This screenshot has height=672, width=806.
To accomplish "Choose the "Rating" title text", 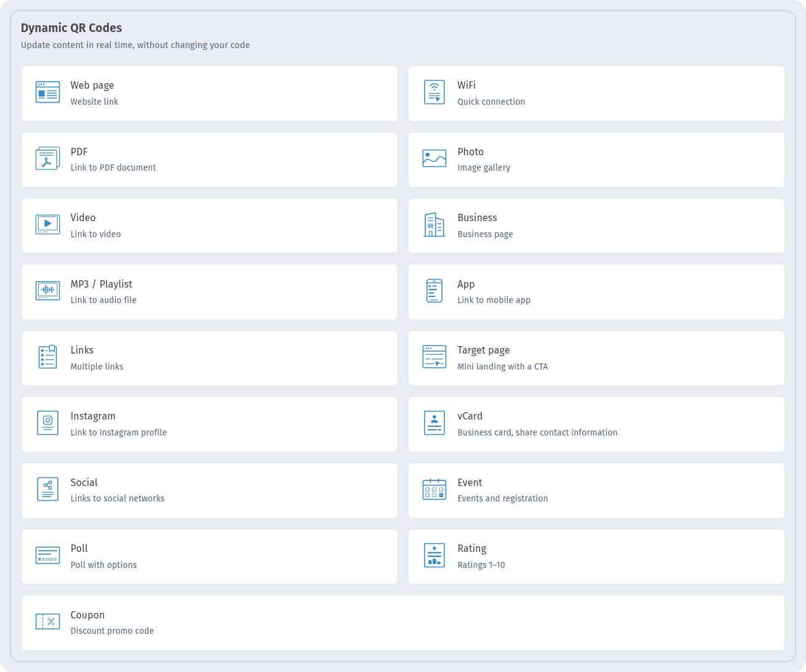I will point(472,548).
